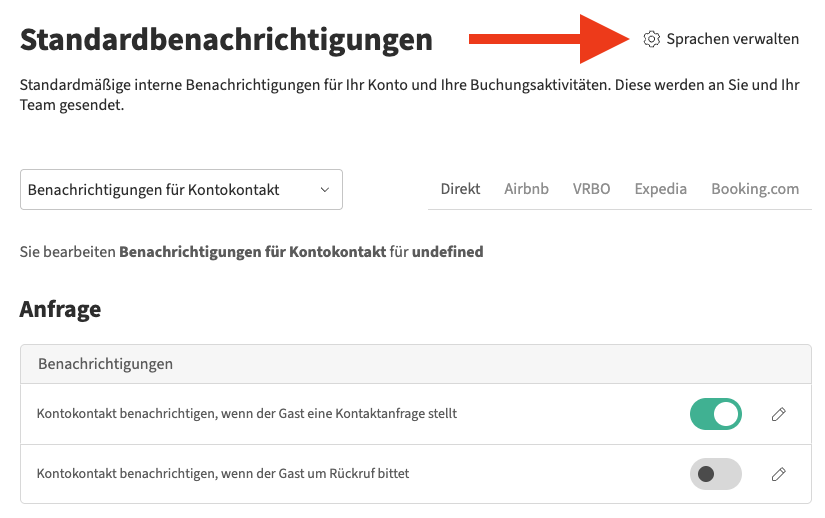Open the Benachrichtigungen für Kontokontakt dropdown
Screen dimensions: 825x518
181,189
